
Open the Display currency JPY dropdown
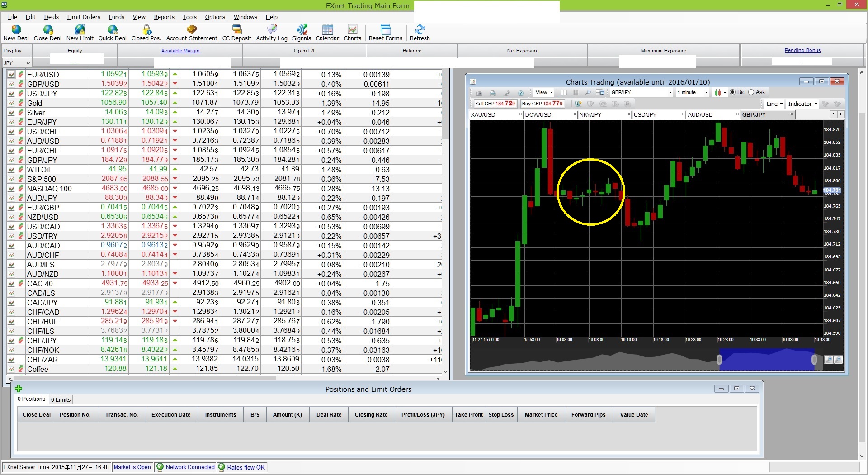click(17, 63)
